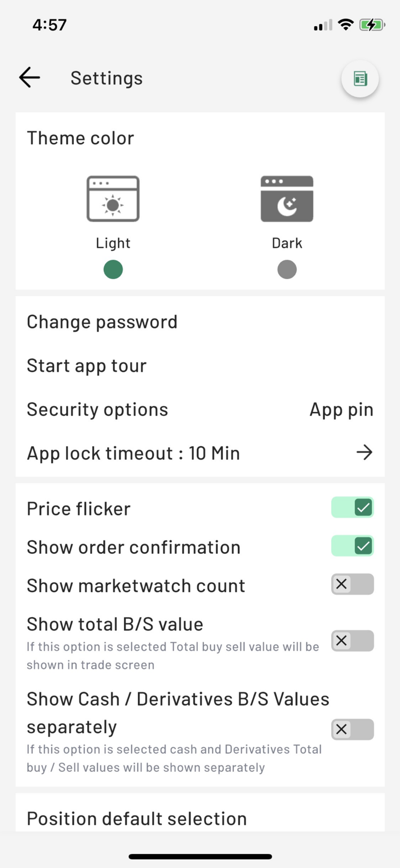Image resolution: width=400 pixels, height=868 pixels.
Task: Tap Position default selection heading
Action: pyautogui.click(x=137, y=819)
